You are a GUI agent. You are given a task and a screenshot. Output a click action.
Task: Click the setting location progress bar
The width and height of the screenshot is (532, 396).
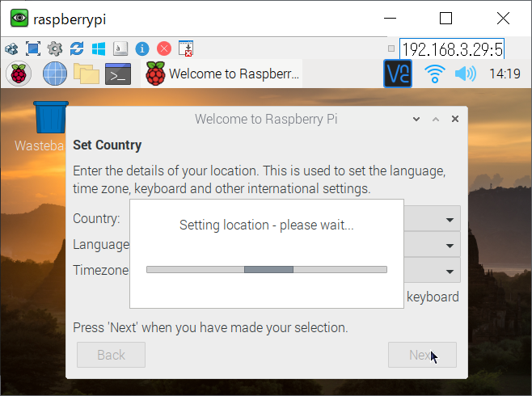click(x=267, y=270)
